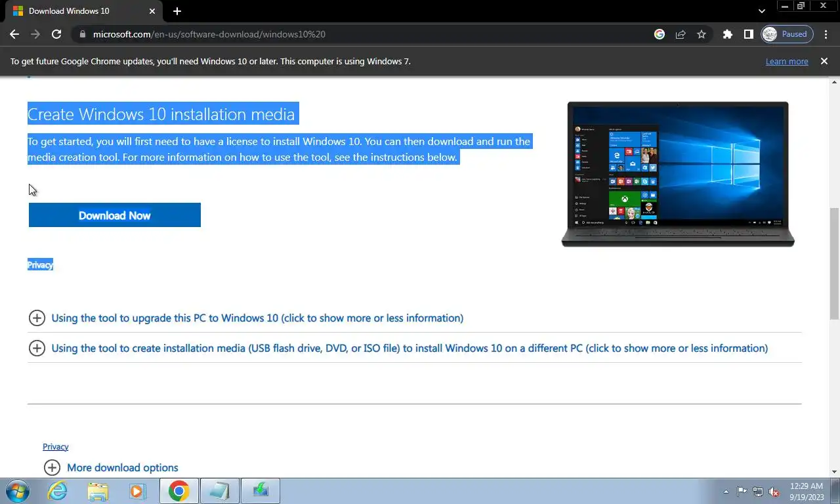Screen dimensions: 840x504
Task: Click the share page icon
Action: pyautogui.click(x=681, y=34)
